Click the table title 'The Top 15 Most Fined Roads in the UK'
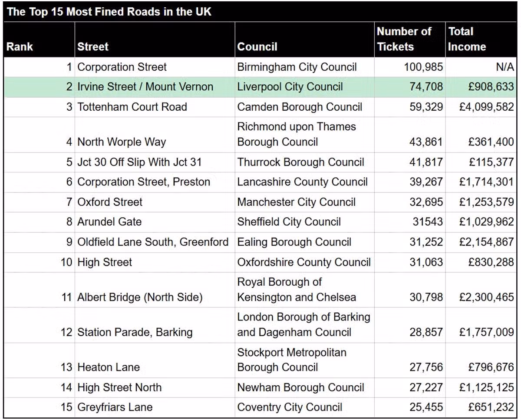The height and width of the screenshot is (420, 521). 109,12
